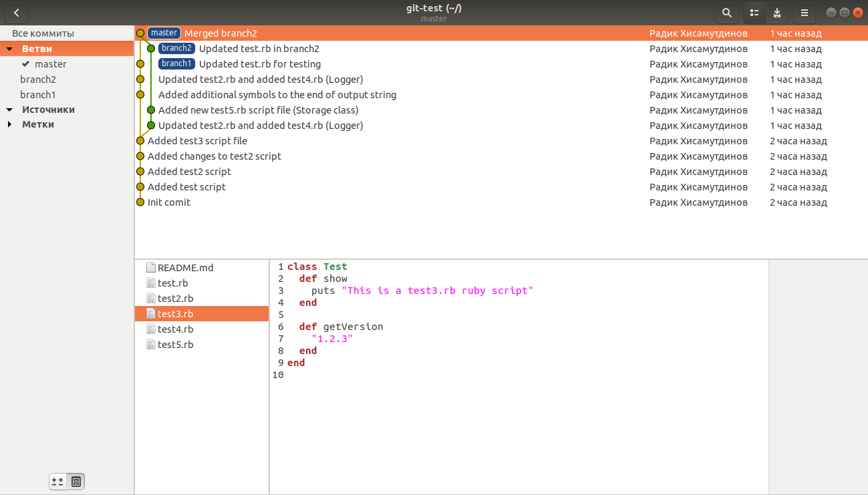Open the commit staging view
Viewport: 868px width, 495px height.
tap(776, 12)
